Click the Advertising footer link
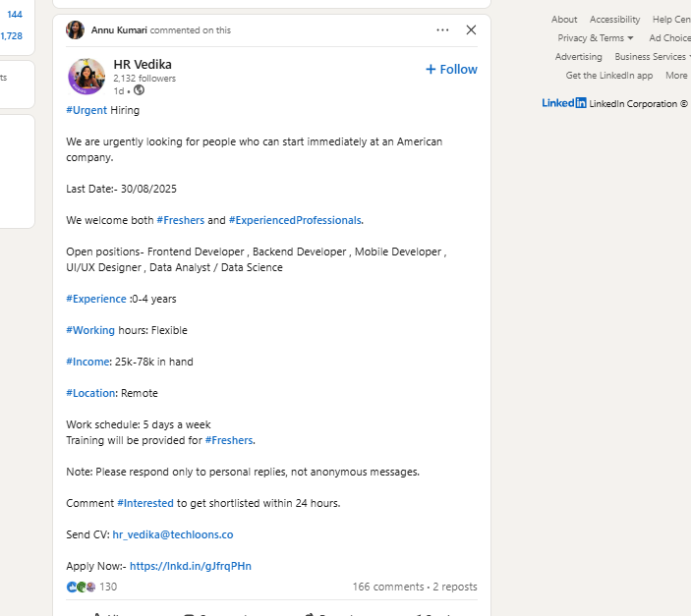The height and width of the screenshot is (616, 691). point(579,57)
